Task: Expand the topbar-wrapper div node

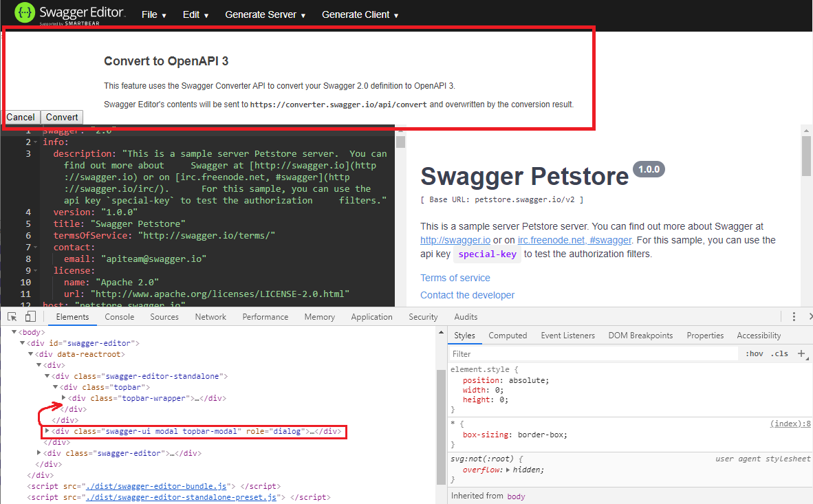Action: click(x=64, y=397)
